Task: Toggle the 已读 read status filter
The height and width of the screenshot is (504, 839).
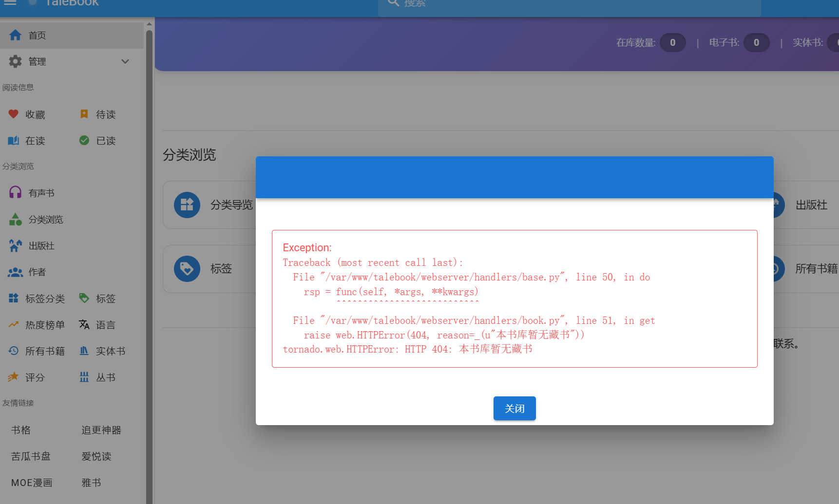Action: [x=84, y=140]
